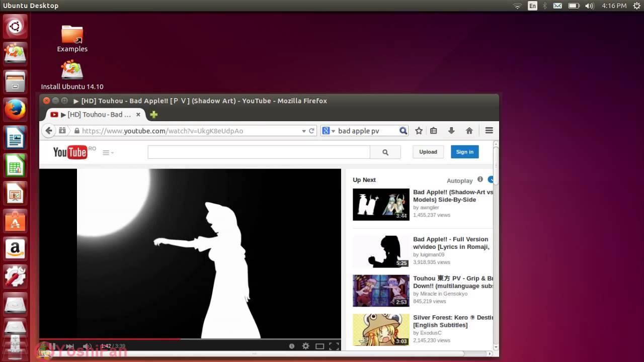Open the Firefox downloads arrow
The width and height of the screenshot is (644, 362).
451,131
